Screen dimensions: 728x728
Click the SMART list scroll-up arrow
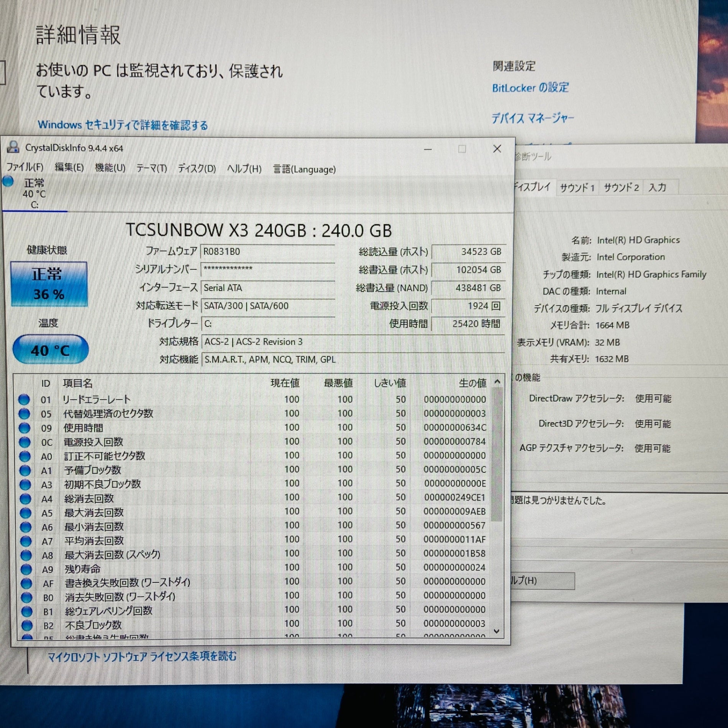pos(497,382)
